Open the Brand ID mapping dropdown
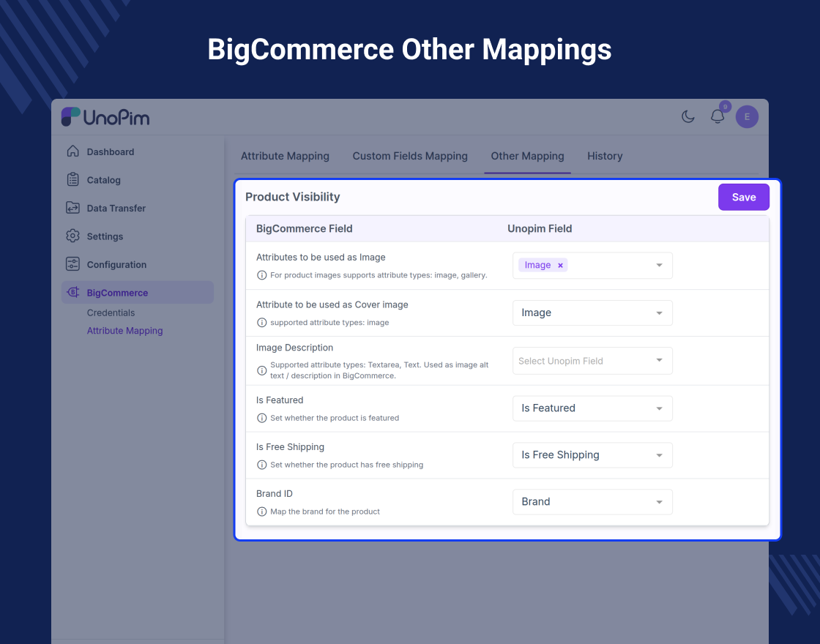The height and width of the screenshot is (644, 820). (x=592, y=501)
